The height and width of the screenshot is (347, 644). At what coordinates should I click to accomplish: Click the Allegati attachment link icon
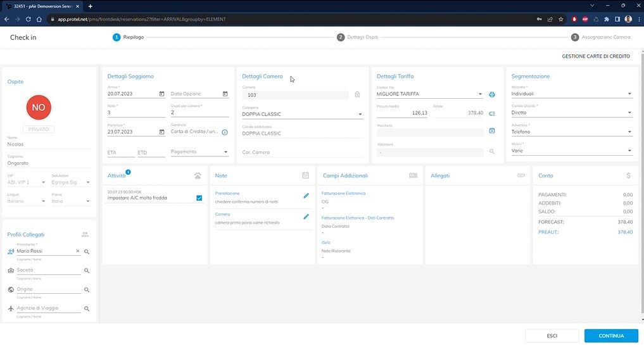click(521, 175)
